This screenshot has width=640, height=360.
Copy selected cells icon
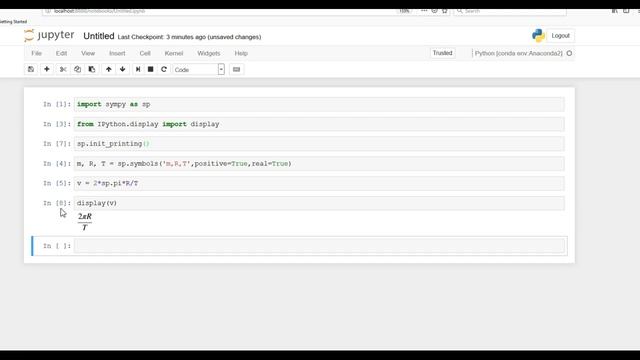click(x=77, y=69)
